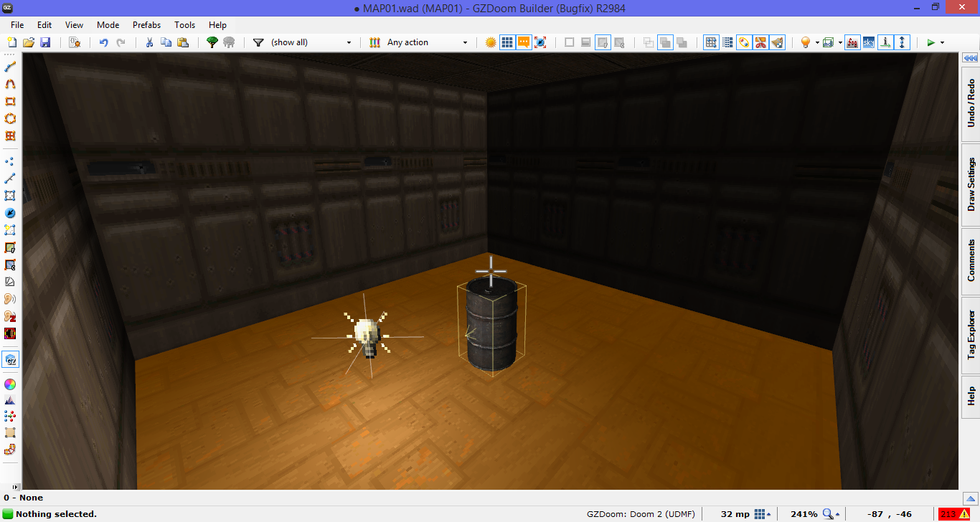The width and height of the screenshot is (980, 522).
Task: Toggle full brightness sun icon
Action: click(x=491, y=42)
